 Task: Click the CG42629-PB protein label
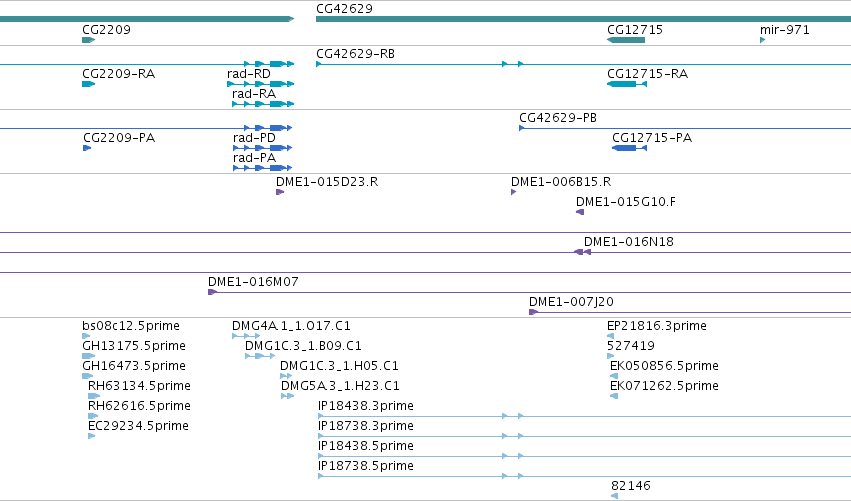point(558,118)
